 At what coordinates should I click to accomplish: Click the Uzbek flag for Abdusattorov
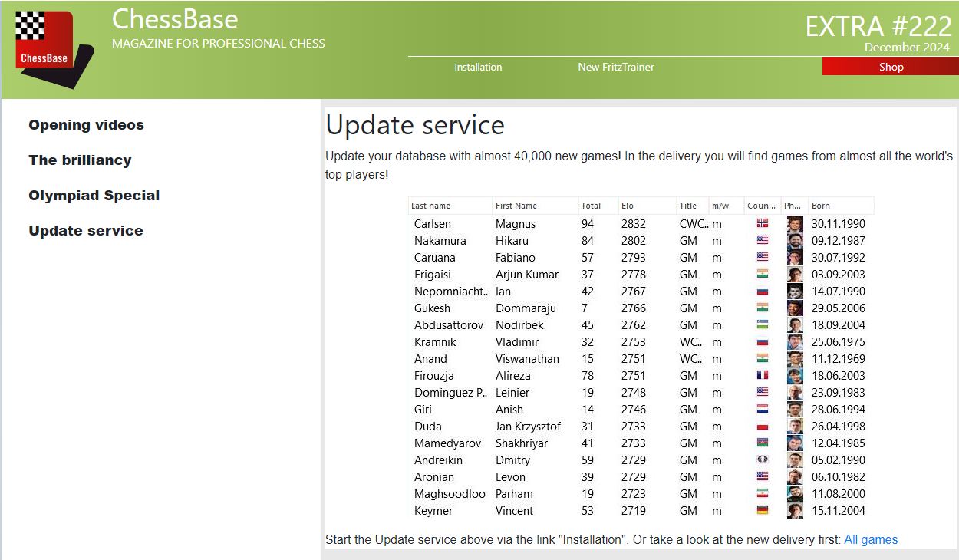pyautogui.click(x=762, y=325)
